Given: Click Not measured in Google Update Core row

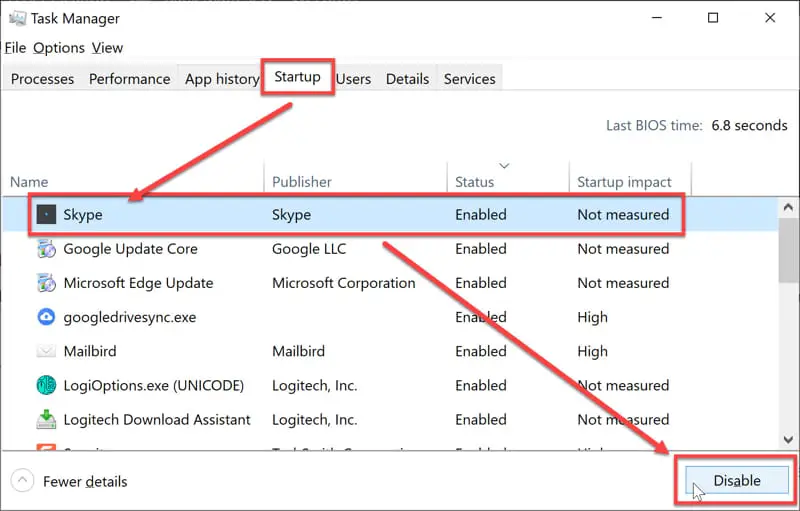Looking at the screenshot, I should [x=623, y=249].
